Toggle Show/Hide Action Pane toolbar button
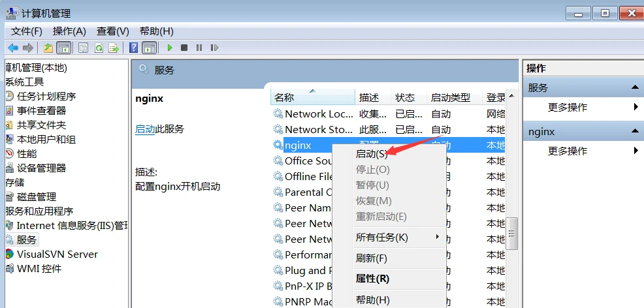 pos(149,48)
